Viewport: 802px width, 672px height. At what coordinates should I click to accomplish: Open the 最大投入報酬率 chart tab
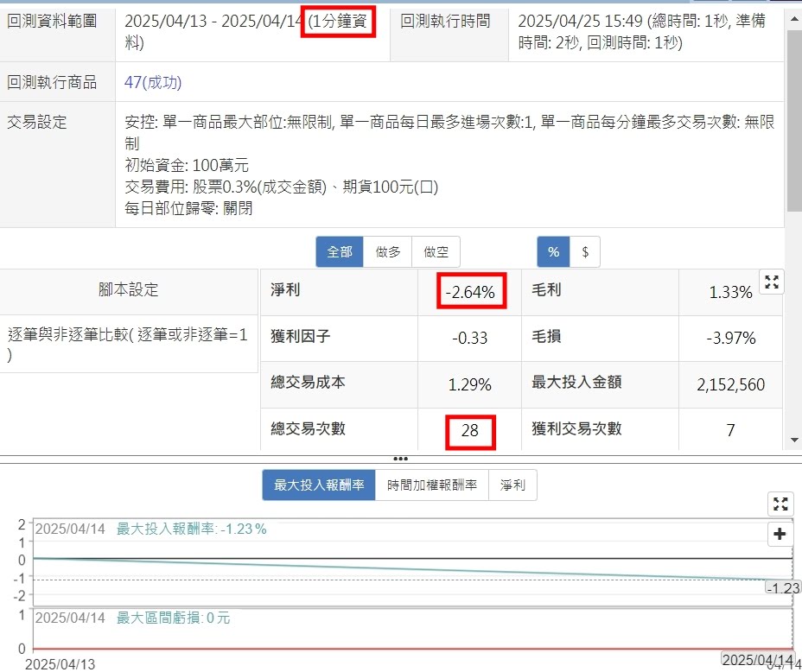(x=319, y=485)
